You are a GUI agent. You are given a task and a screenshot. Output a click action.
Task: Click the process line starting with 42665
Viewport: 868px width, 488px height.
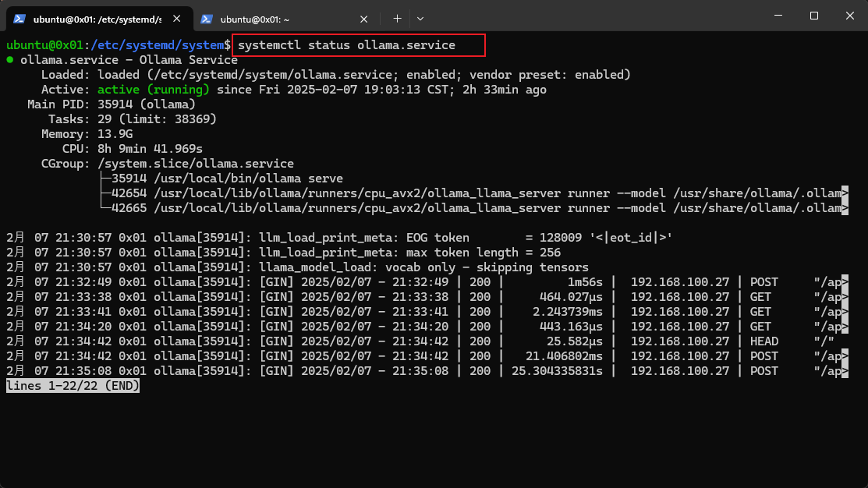click(x=474, y=209)
